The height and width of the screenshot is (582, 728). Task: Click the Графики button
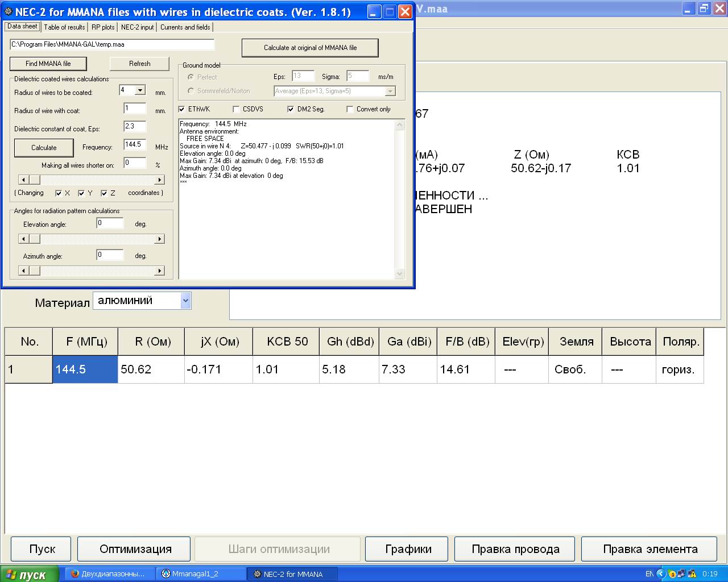tap(408, 549)
